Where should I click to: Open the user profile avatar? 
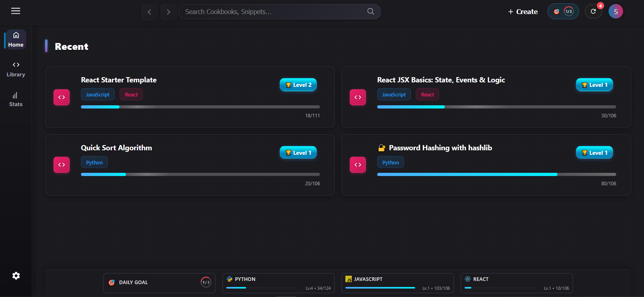(x=616, y=11)
